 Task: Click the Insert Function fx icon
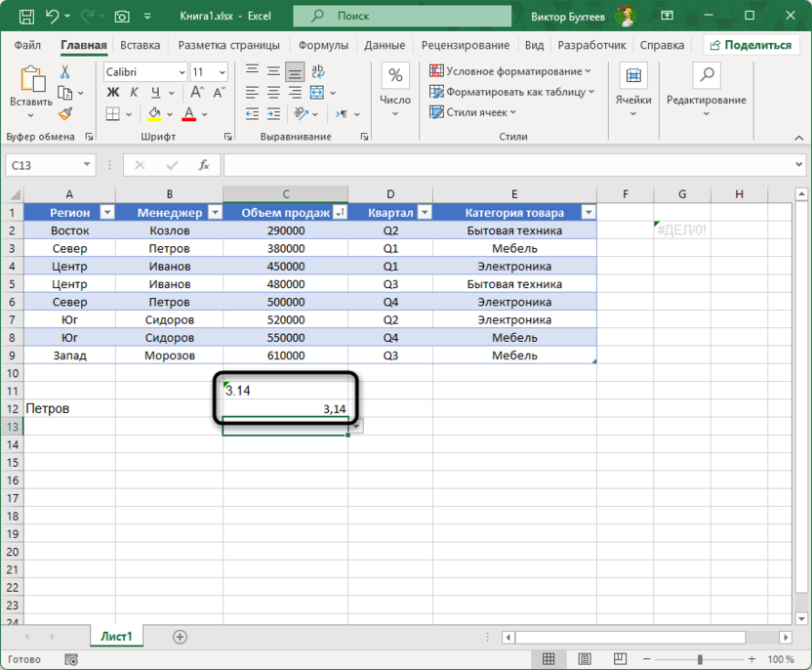coord(204,165)
